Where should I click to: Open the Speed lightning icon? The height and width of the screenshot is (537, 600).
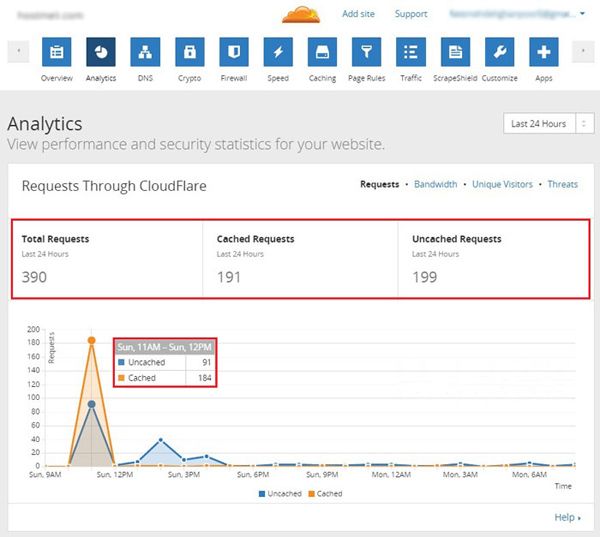pos(278,52)
